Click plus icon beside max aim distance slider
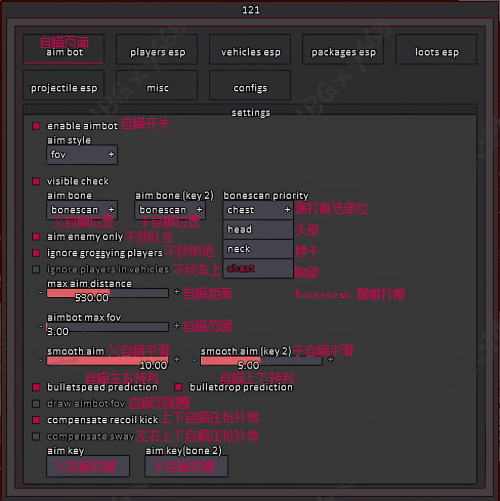 177,292
